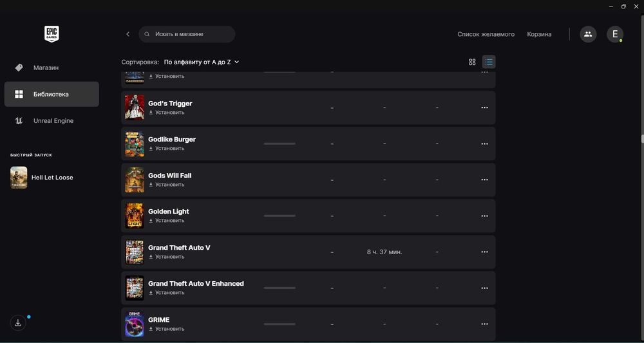Expand the sort order dropdown
The image size is (644, 343).
click(202, 62)
